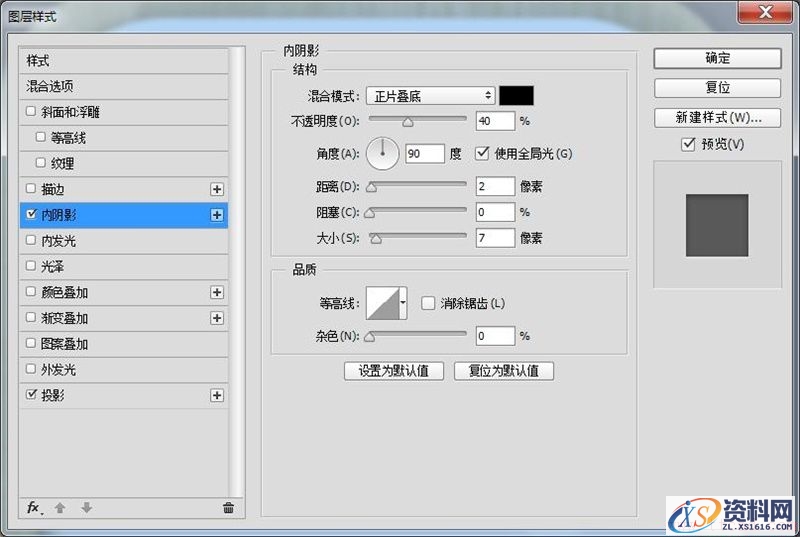Open the 等高线 contour picker arrow
Viewport: 800px width, 537px height.
[403, 303]
